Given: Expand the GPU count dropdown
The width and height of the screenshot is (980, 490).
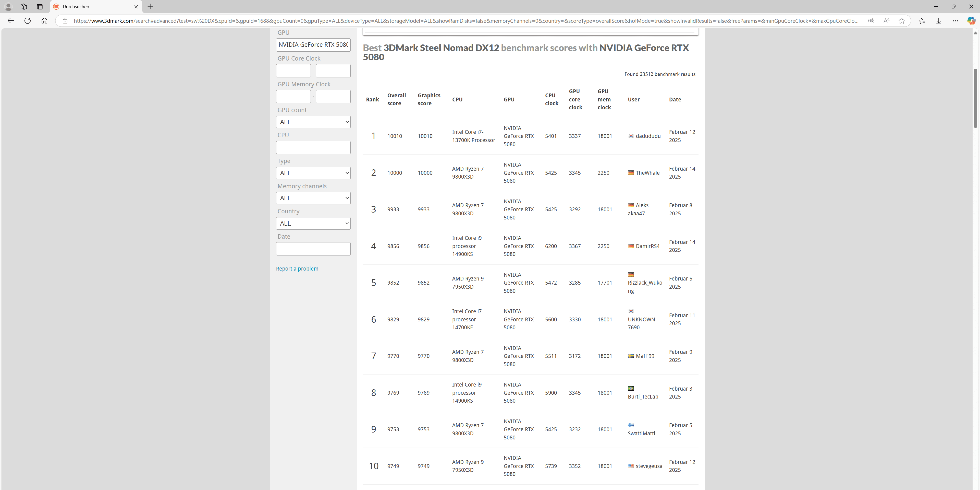Looking at the screenshot, I should 313,122.
